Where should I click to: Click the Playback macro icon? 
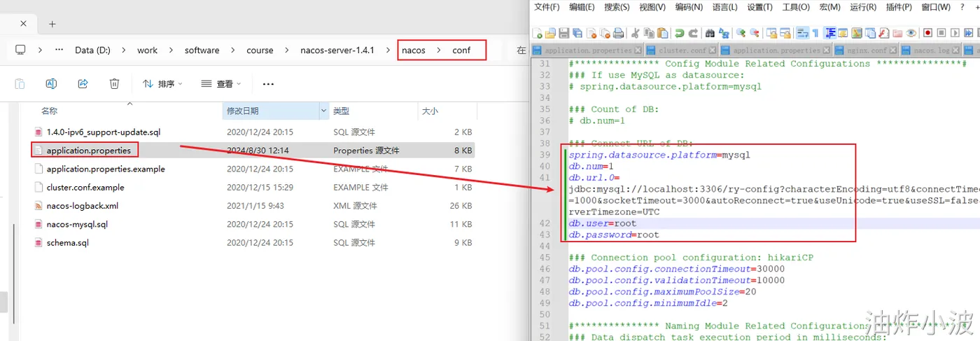pos(955,33)
